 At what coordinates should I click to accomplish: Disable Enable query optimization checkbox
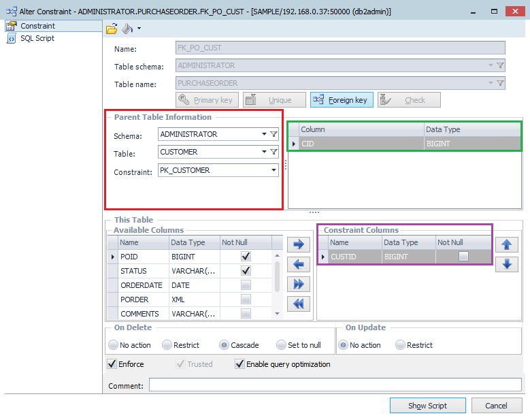pyautogui.click(x=239, y=364)
